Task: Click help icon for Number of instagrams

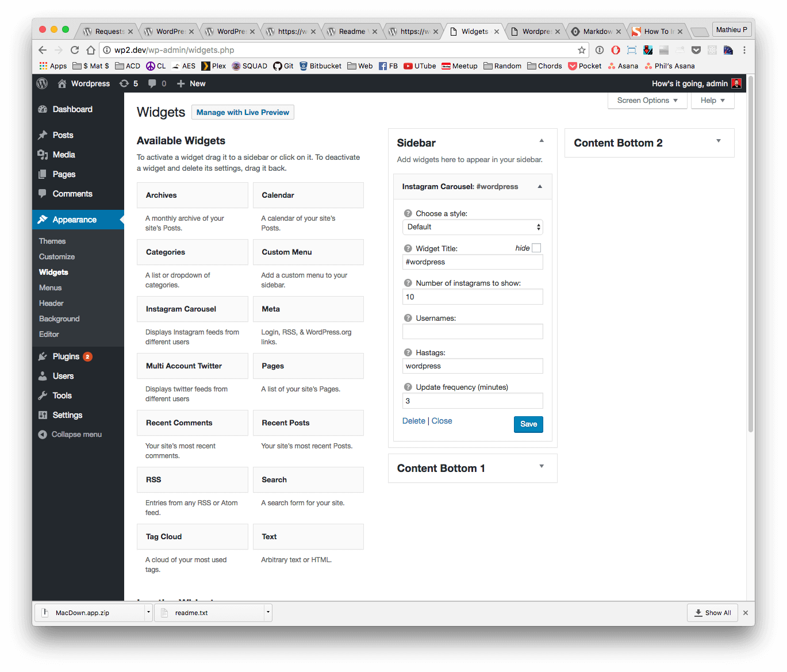Action: click(x=408, y=283)
